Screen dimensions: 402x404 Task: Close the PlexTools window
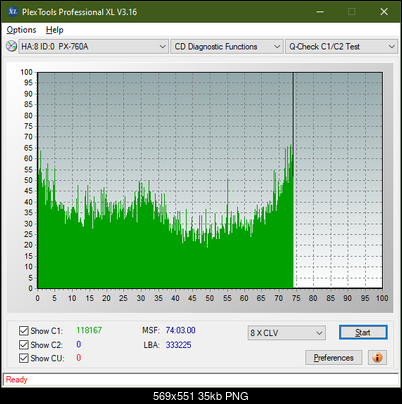click(x=384, y=12)
